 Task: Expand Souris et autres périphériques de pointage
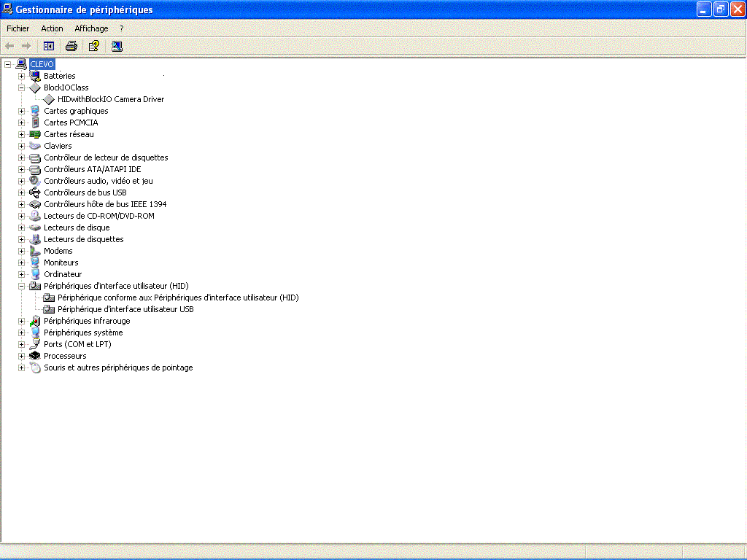[x=21, y=367]
